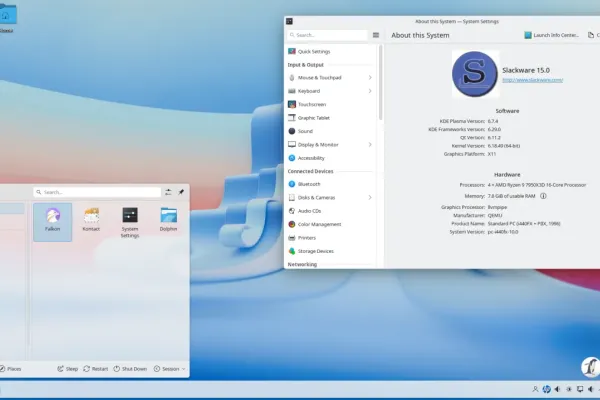Open Graphic Tablet settings

click(330, 118)
